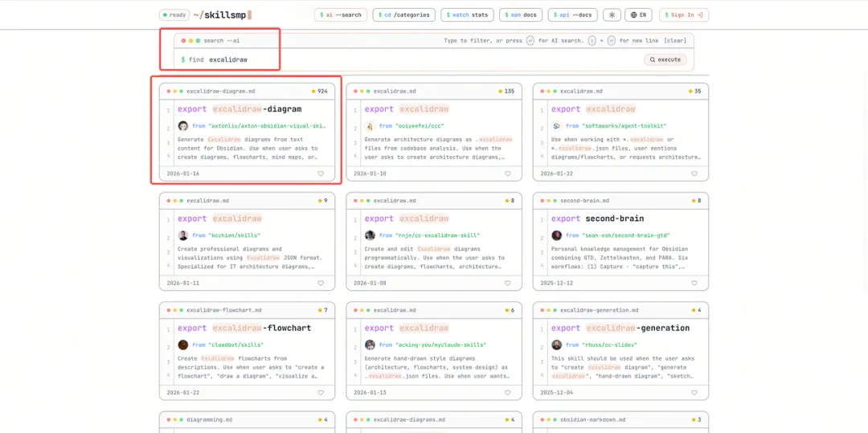
Task: Go to cd /categories in navigation
Action: click(x=403, y=14)
